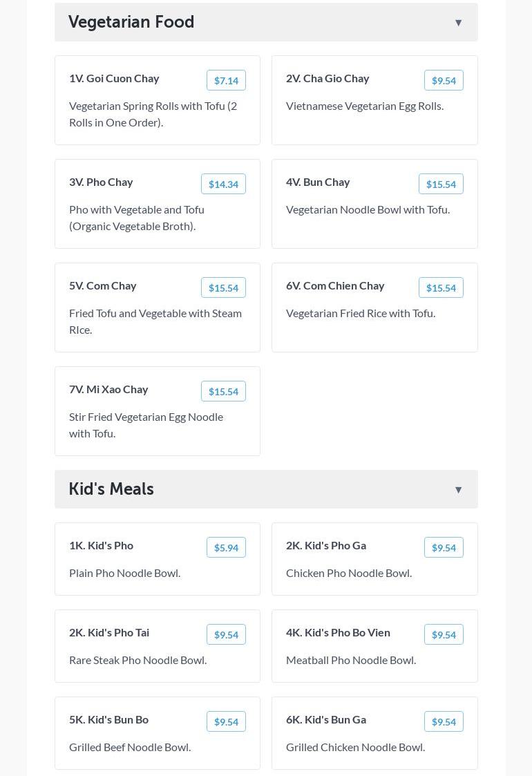Click the Kid's Meals header title

(x=111, y=489)
